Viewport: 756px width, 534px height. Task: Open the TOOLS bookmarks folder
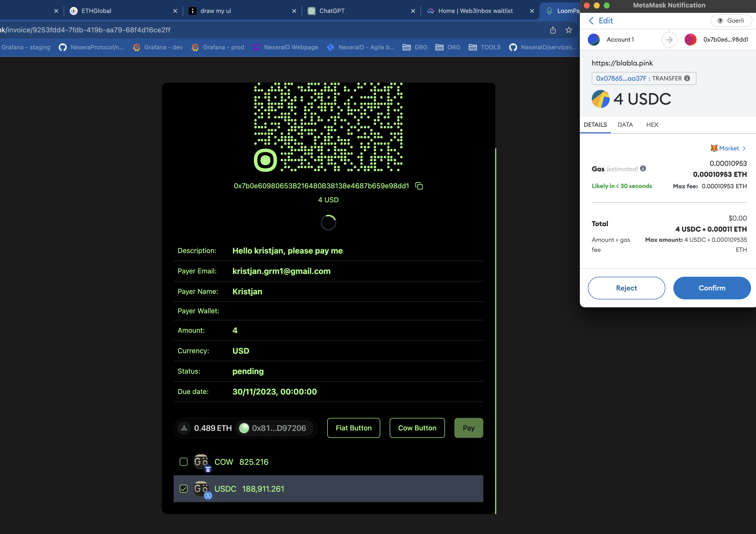(485, 47)
